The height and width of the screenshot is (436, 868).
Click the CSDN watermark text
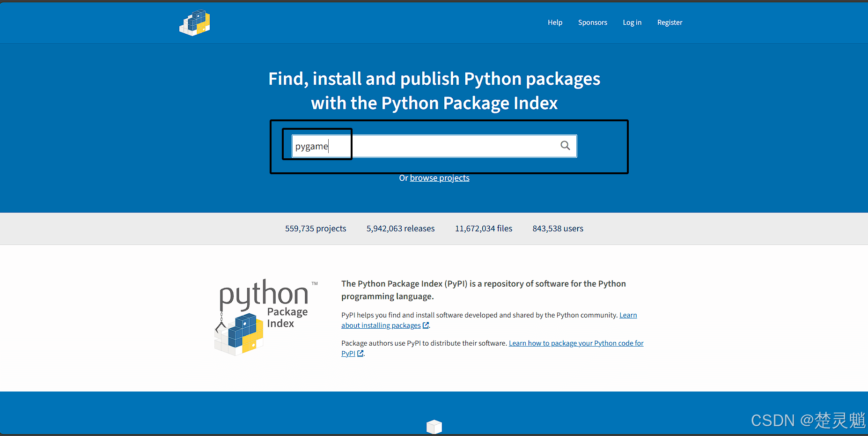pos(808,421)
